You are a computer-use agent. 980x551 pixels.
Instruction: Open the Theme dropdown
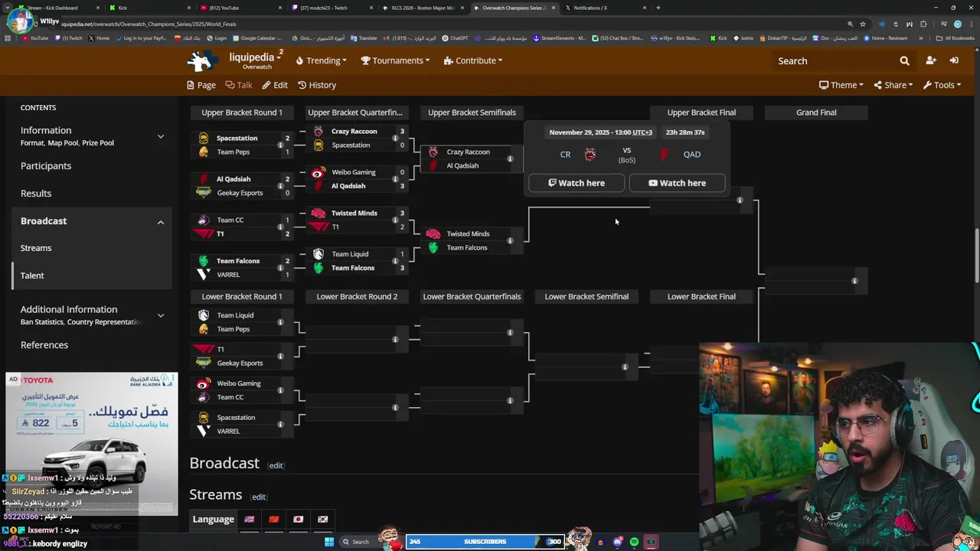[841, 85]
